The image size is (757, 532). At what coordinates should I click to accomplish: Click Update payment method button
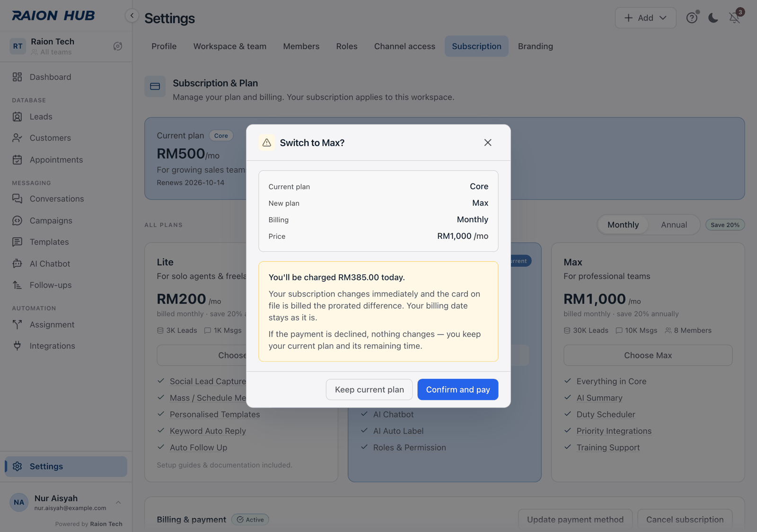(x=575, y=520)
